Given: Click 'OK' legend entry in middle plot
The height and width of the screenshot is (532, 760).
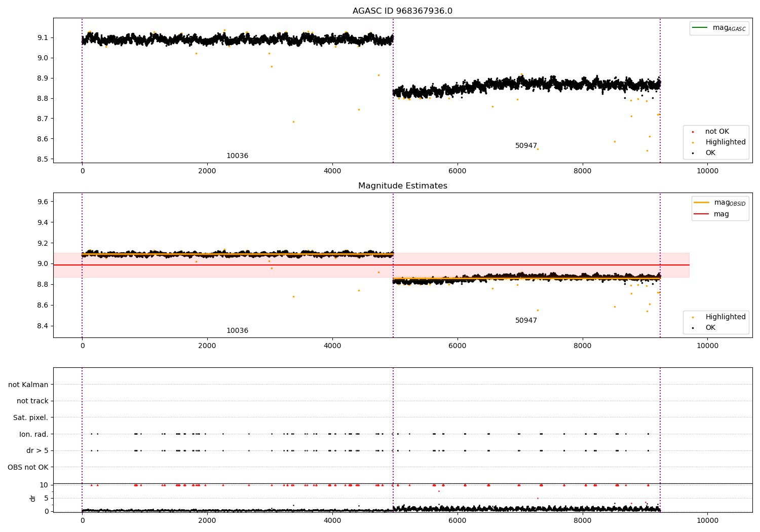Looking at the screenshot, I should (x=710, y=328).
